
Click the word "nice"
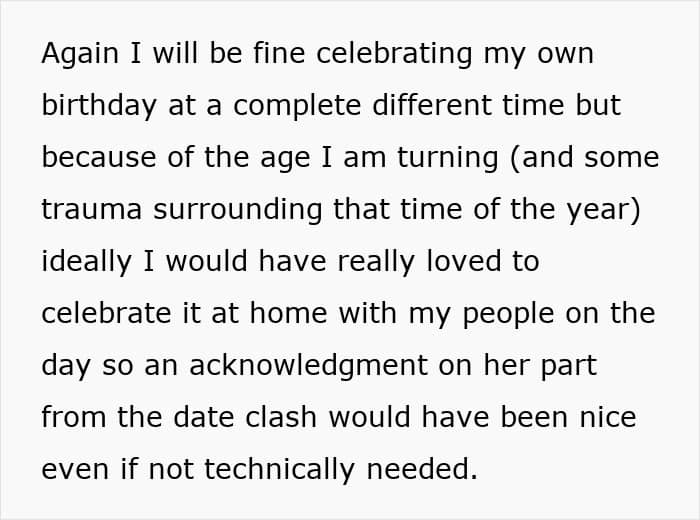tap(604, 417)
